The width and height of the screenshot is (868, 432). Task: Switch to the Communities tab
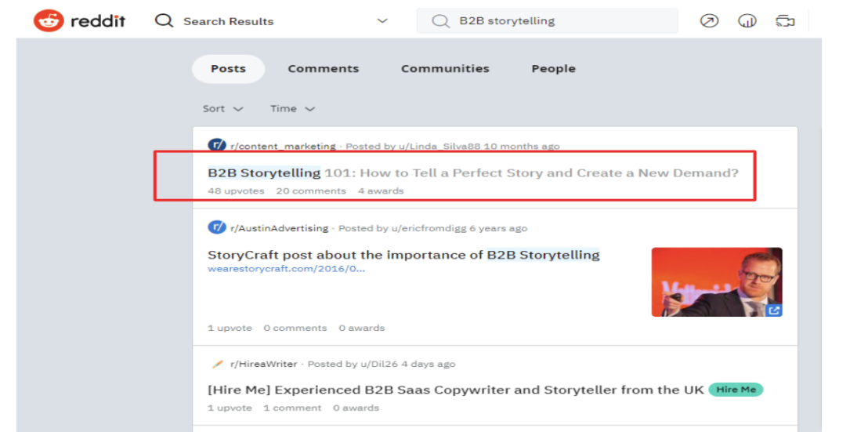point(445,69)
